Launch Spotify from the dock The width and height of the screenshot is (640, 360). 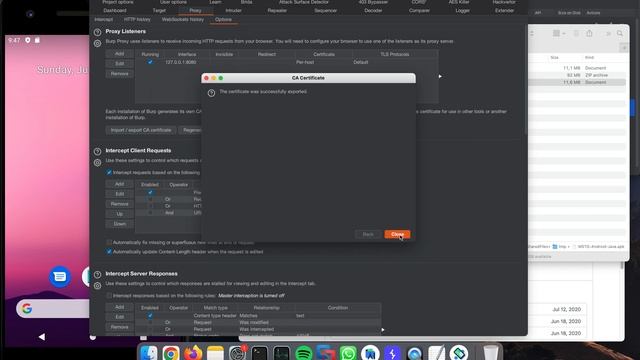pos(303,353)
